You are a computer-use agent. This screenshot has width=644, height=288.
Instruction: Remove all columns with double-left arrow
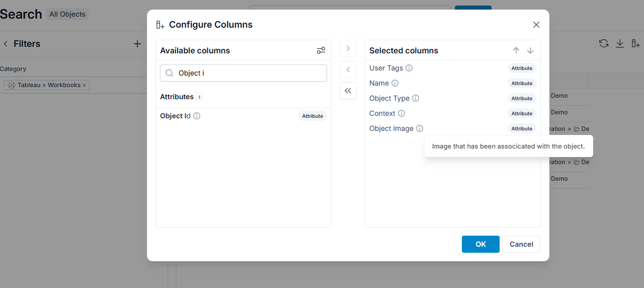click(348, 91)
